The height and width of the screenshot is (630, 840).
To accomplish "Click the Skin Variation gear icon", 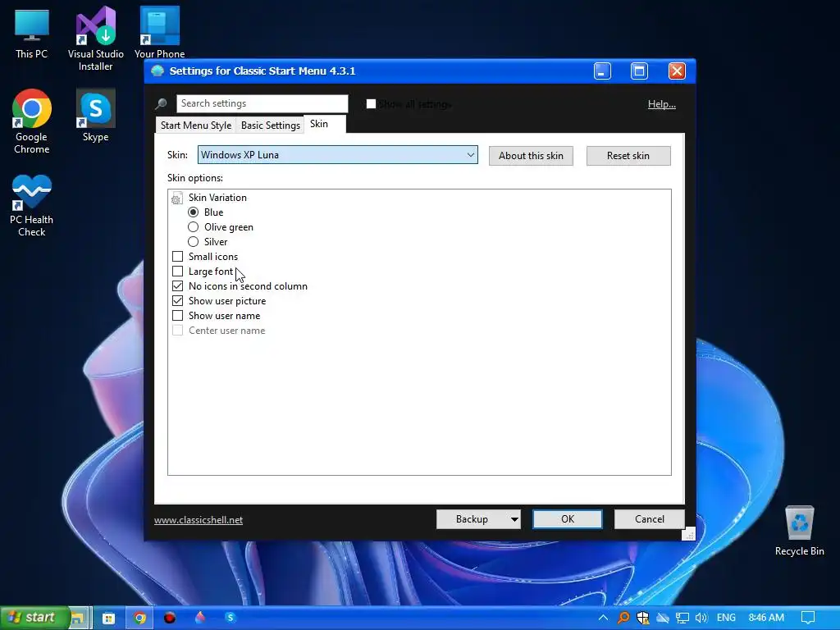I will click(x=176, y=198).
